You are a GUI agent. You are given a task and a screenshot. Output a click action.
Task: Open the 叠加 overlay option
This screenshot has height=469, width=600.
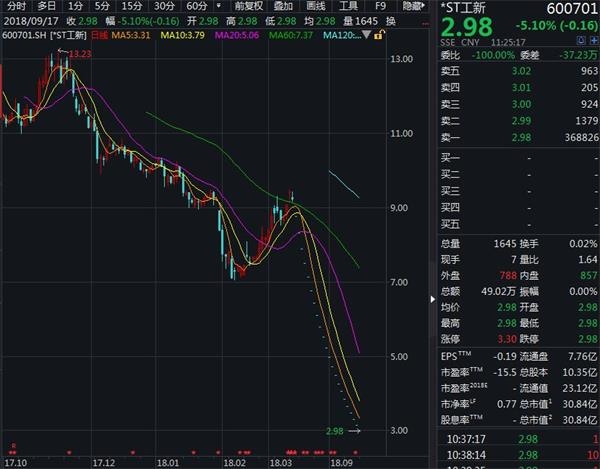[283, 6]
